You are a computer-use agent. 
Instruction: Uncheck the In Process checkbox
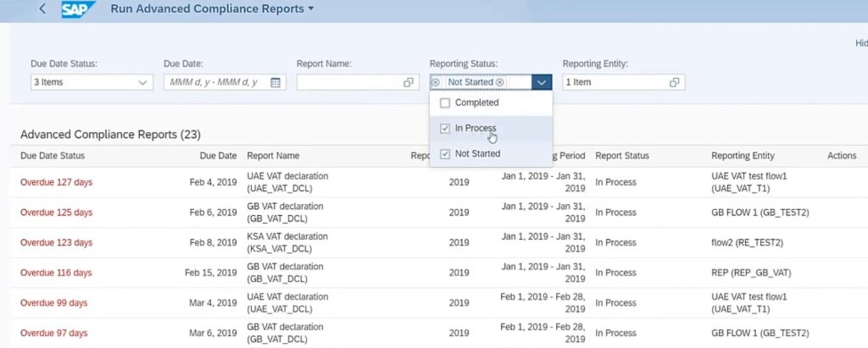445,128
